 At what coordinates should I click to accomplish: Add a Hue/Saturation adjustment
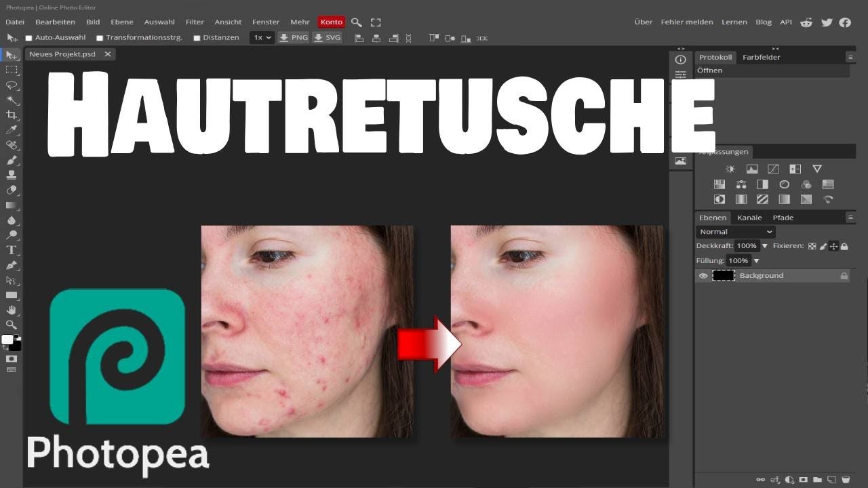pyautogui.click(x=719, y=184)
